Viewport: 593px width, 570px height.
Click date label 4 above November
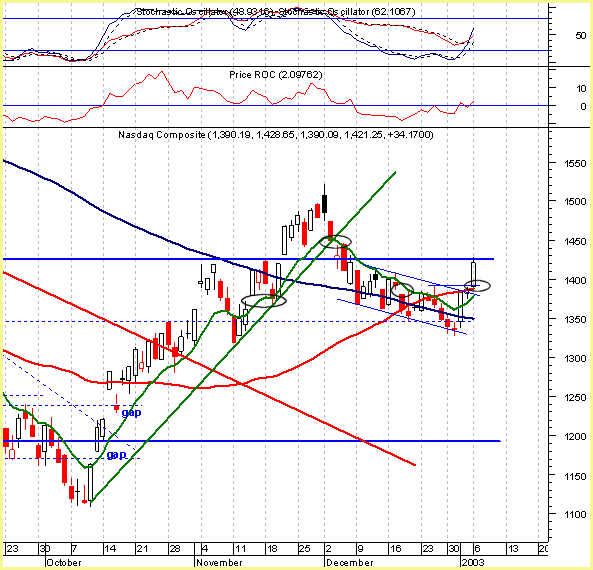[x=205, y=548]
